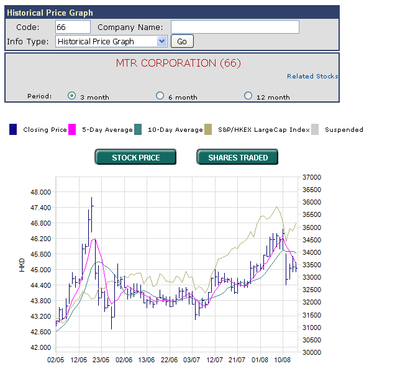Click the 21/07 date label on x-axis

[x=237, y=360]
